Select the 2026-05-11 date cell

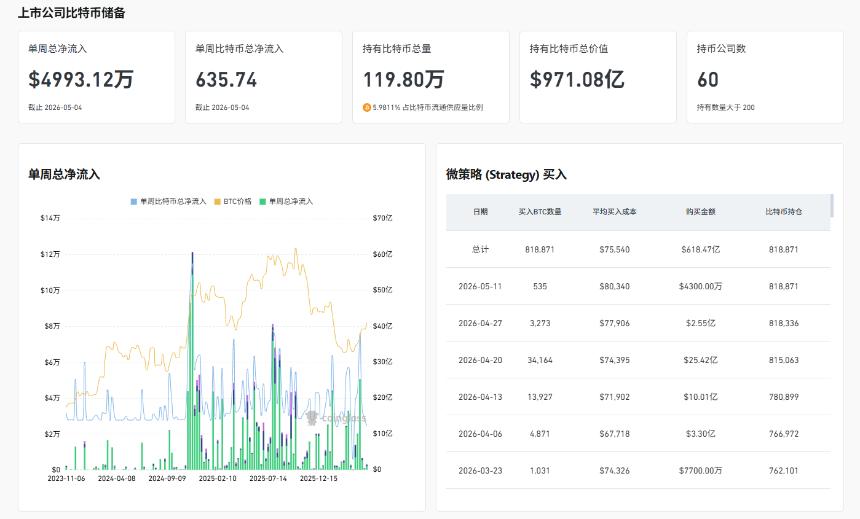(x=480, y=286)
